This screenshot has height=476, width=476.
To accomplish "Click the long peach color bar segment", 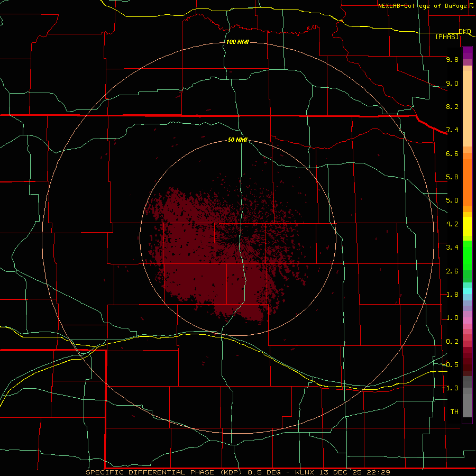I will point(467,108).
